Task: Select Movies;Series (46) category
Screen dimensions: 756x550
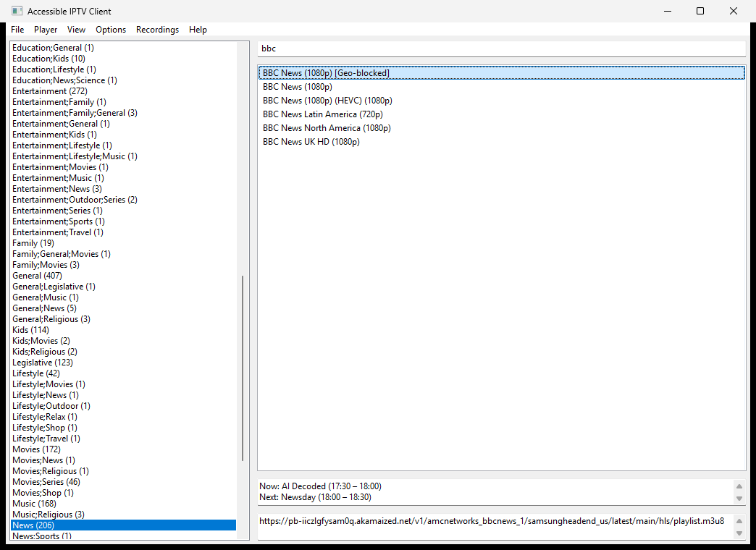Action: 123,482
